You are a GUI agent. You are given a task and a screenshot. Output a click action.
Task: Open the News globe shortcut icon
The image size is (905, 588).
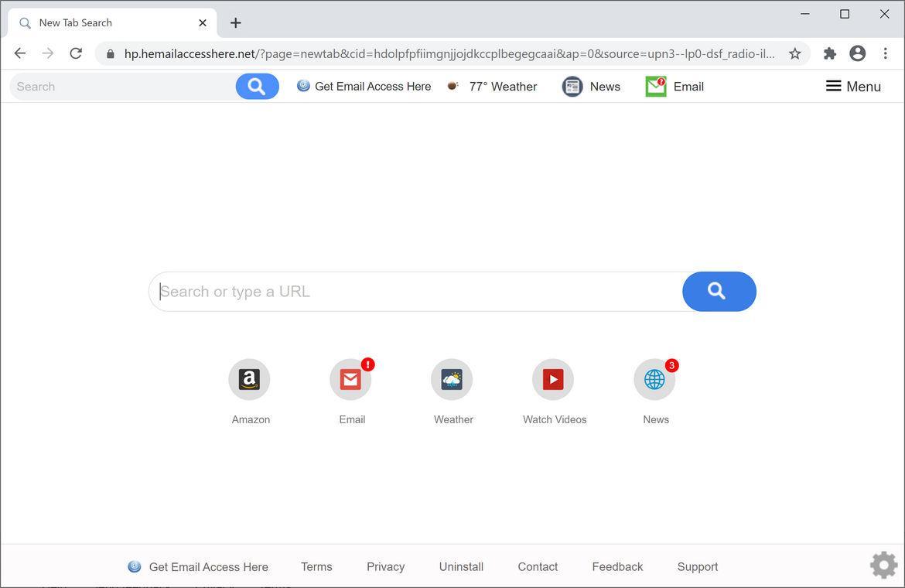click(x=654, y=379)
